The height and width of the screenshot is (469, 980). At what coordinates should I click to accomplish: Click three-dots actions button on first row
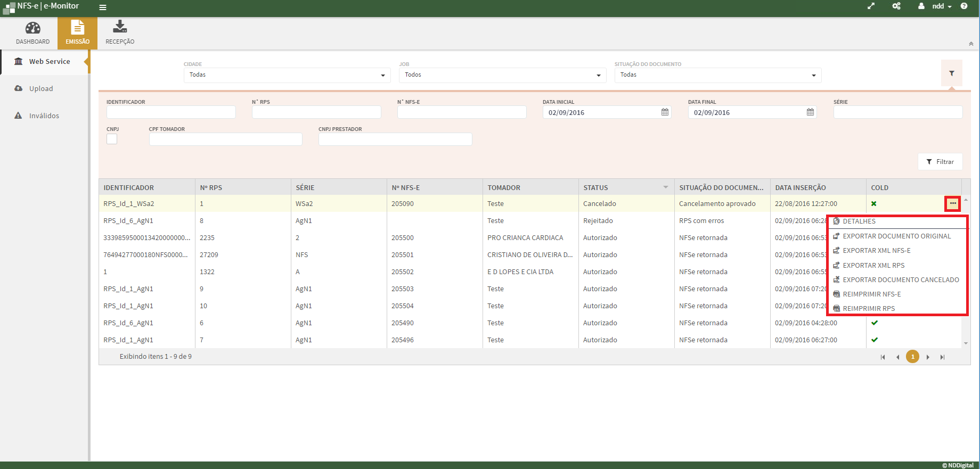(x=952, y=203)
